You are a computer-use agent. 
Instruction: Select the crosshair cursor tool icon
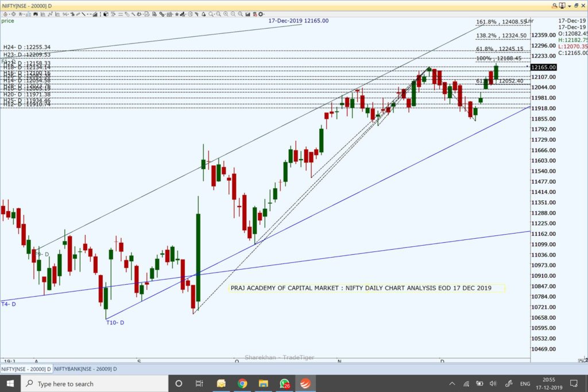[x=14, y=14]
